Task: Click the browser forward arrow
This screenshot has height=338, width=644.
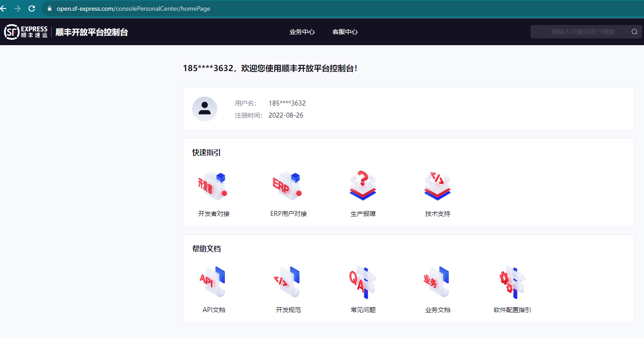Action: 17,8
